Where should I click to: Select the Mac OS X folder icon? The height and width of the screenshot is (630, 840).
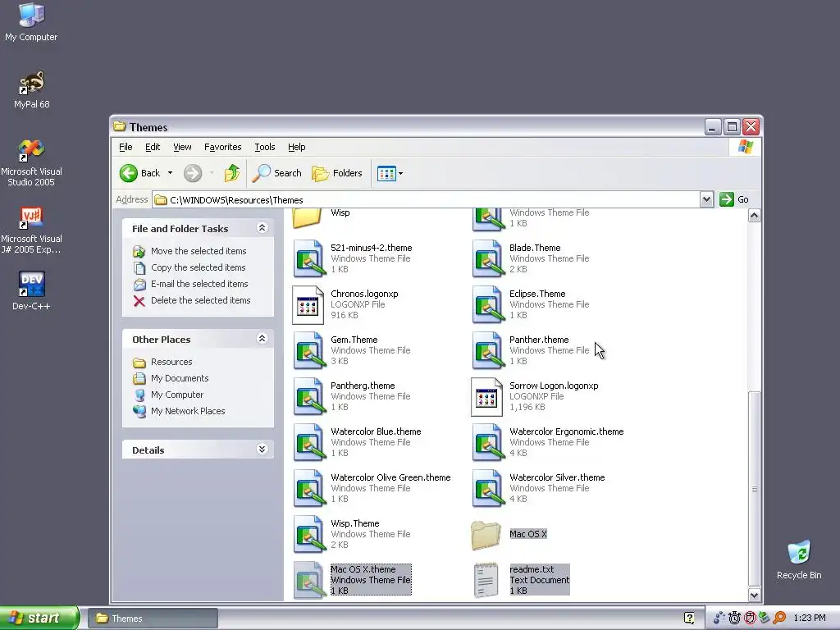click(x=486, y=535)
